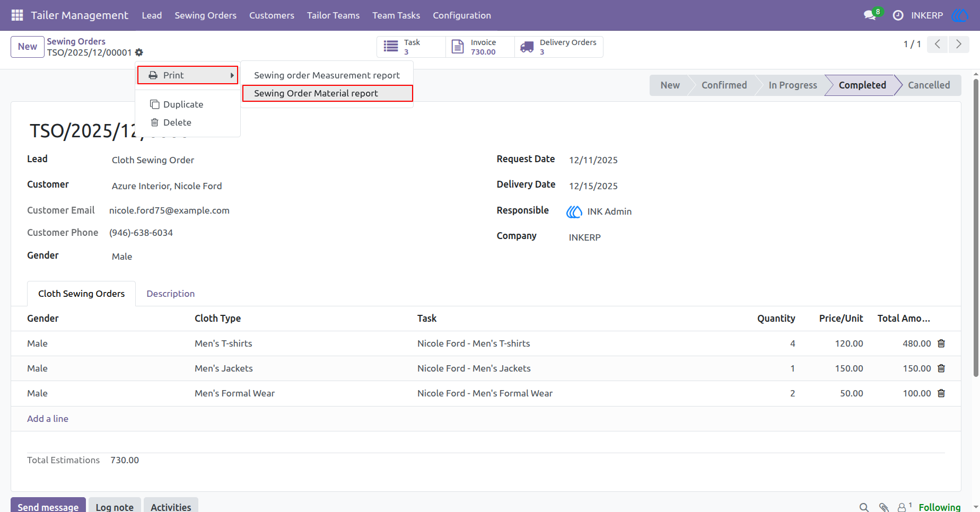Click the Send message button
The height and width of the screenshot is (512, 980).
tap(48, 506)
